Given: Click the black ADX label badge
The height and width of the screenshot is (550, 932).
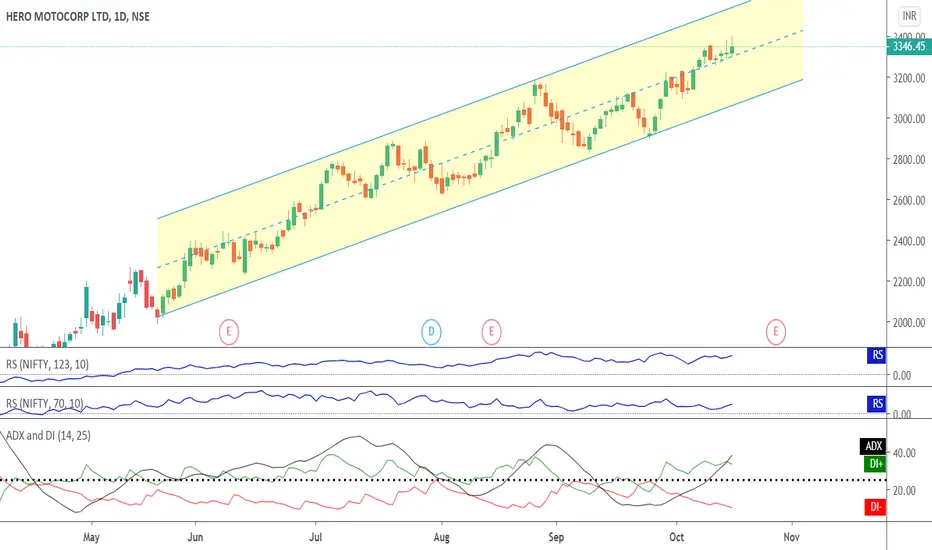Looking at the screenshot, I should tap(873, 446).
